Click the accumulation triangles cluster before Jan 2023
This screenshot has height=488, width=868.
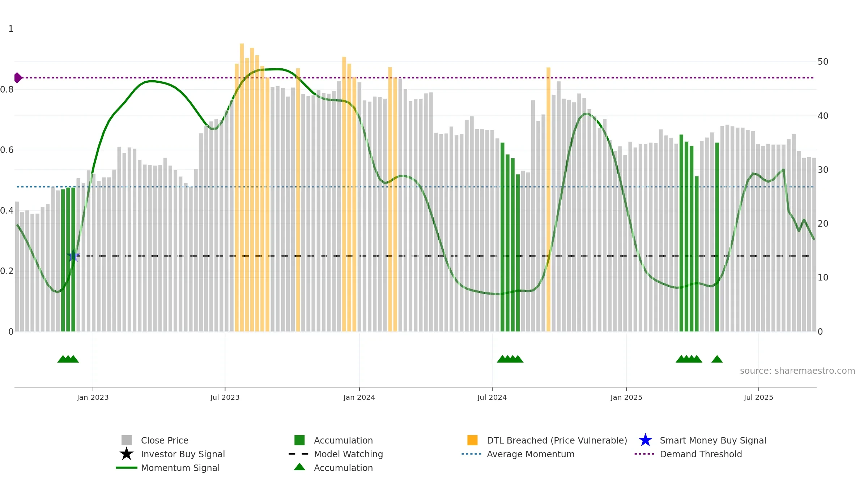pos(68,359)
